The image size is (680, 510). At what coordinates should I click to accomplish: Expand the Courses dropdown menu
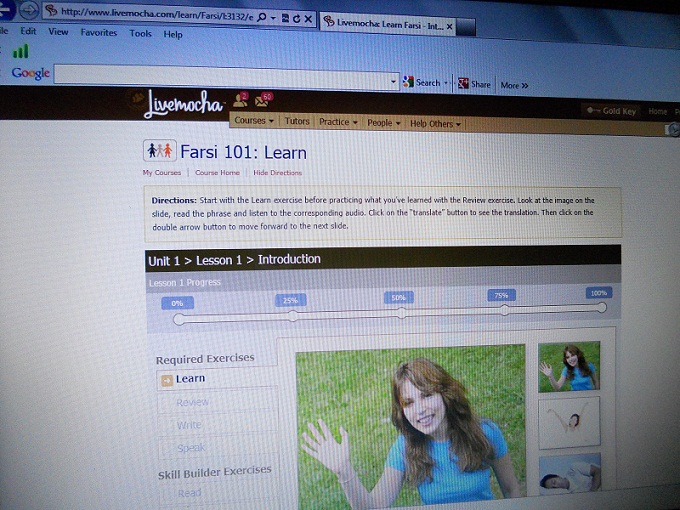[x=254, y=121]
